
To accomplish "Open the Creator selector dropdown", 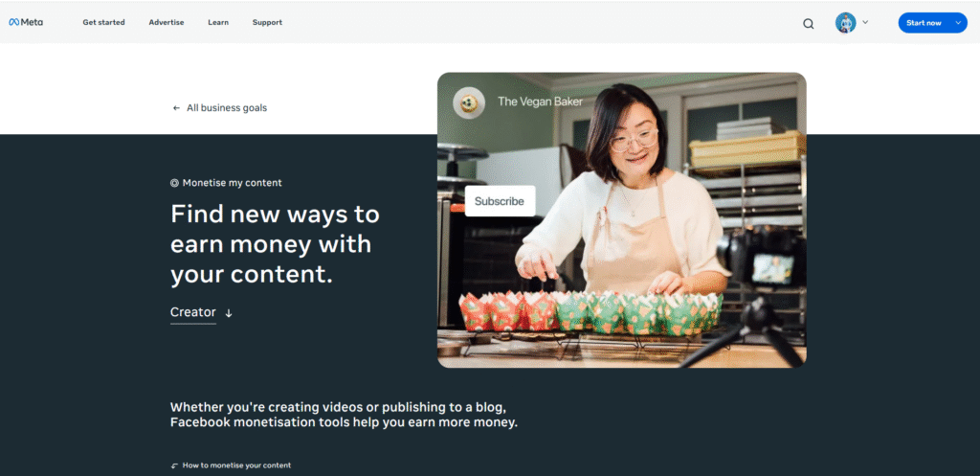I will [x=201, y=313].
